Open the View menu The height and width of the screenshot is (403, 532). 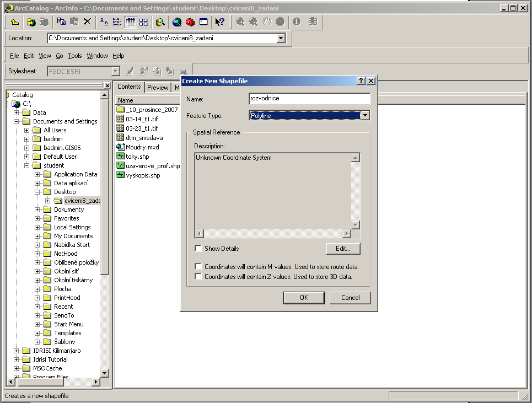[45, 56]
